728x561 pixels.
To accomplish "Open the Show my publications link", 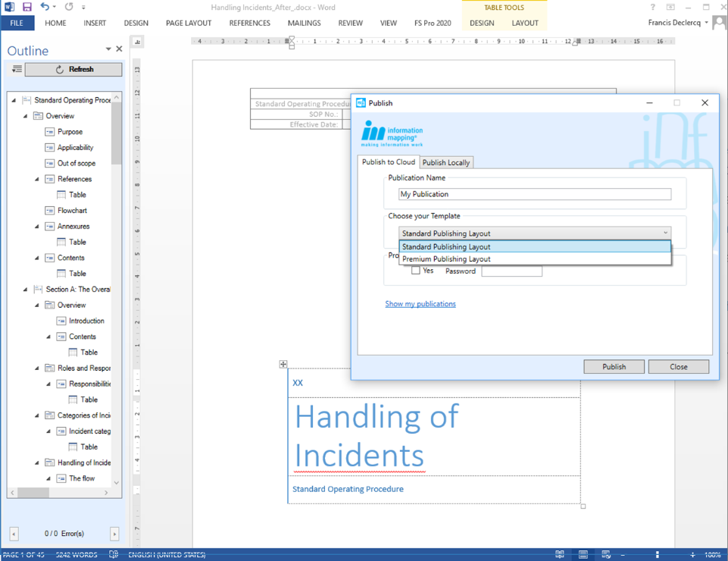I will click(x=420, y=303).
